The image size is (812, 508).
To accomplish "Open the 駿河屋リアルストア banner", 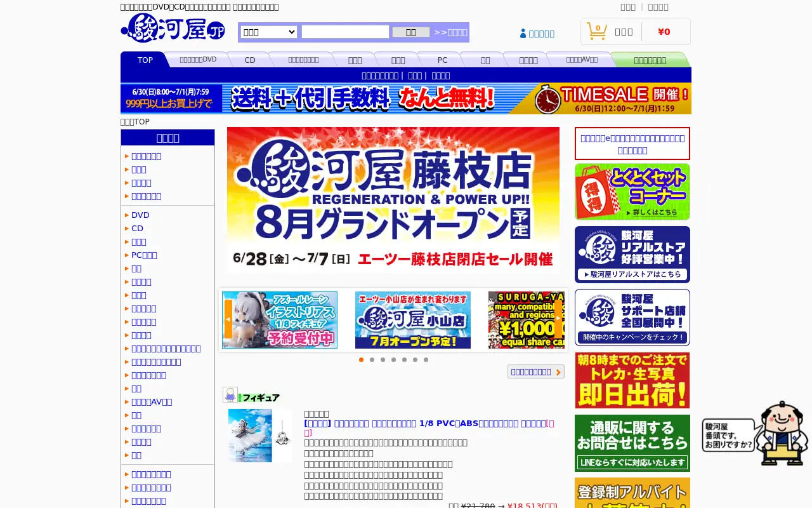I will [x=632, y=255].
